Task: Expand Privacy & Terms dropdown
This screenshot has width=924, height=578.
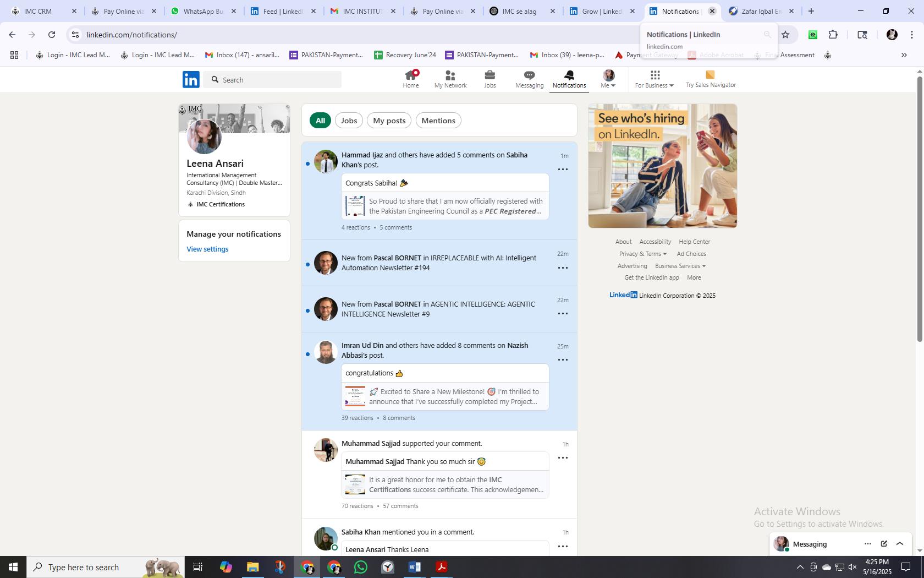Action: [x=643, y=254]
